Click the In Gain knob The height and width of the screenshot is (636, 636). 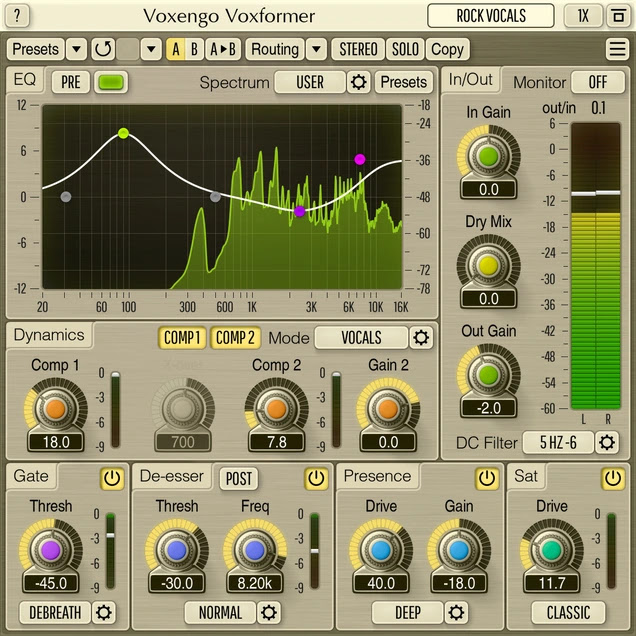click(x=488, y=156)
